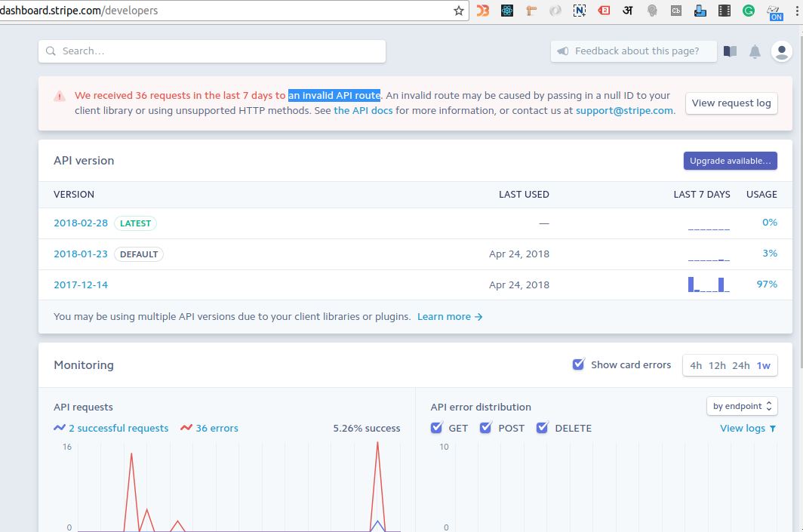Open the N+ selection extension
The width and height of the screenshot is (803, 532).
coord(579,11)
